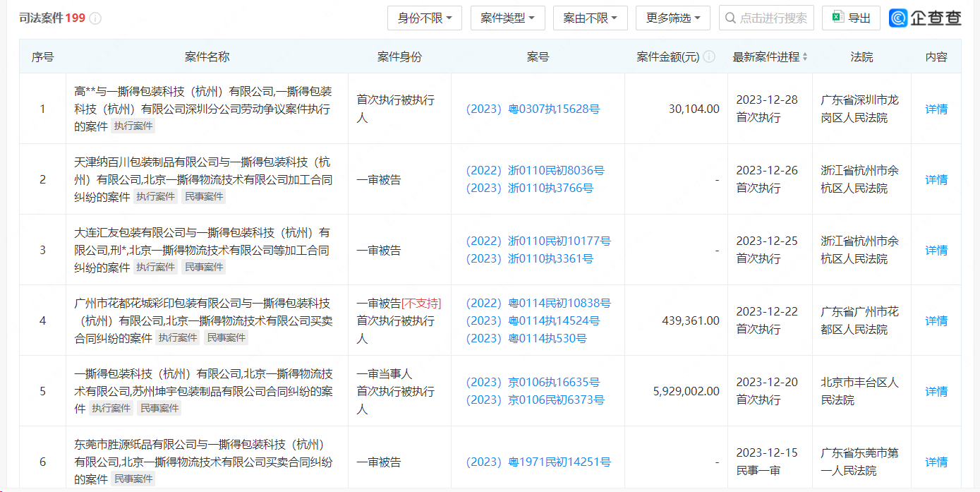Click the date 2023-12-28 首次执行
The width and height of the screenshot is (980, 492).
[x=767, y=109]
